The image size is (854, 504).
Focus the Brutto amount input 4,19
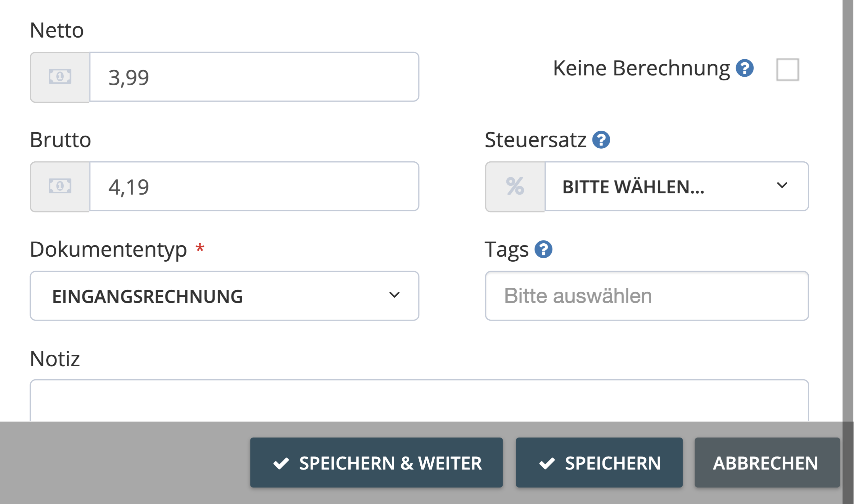coord(254,186)
